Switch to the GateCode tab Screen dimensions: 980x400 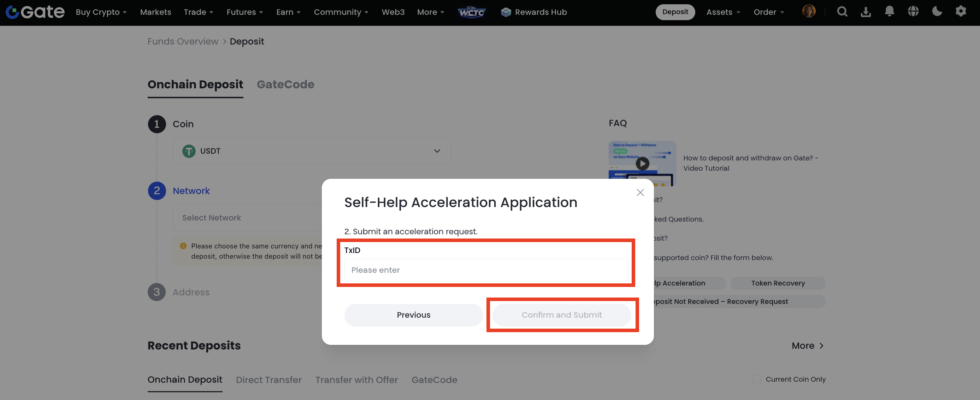click(x=285, y=84)
